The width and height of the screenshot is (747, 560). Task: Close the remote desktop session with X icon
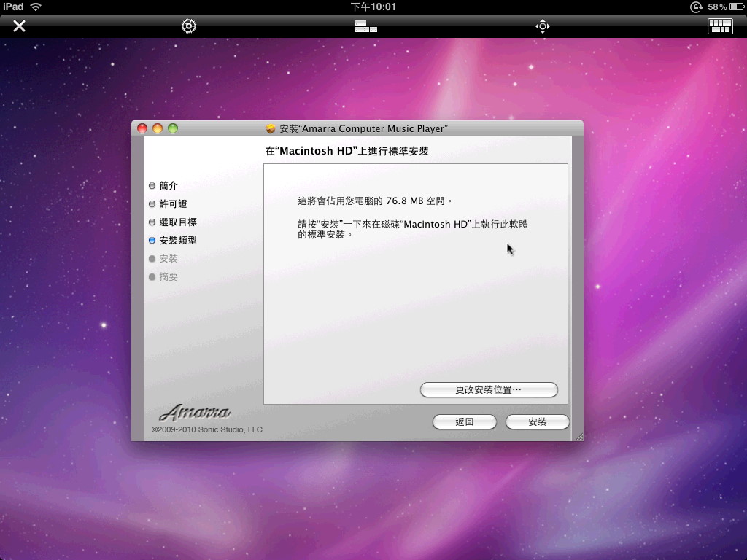tap(19, 26)
